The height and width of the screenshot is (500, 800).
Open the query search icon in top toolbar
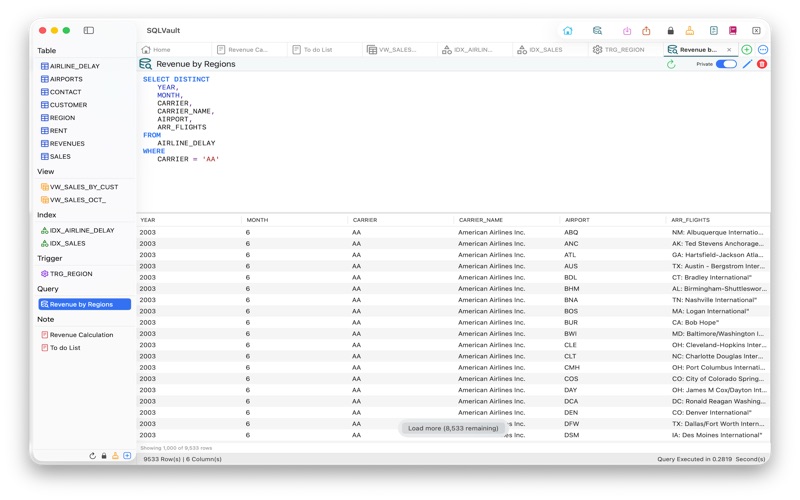point(597,31)
